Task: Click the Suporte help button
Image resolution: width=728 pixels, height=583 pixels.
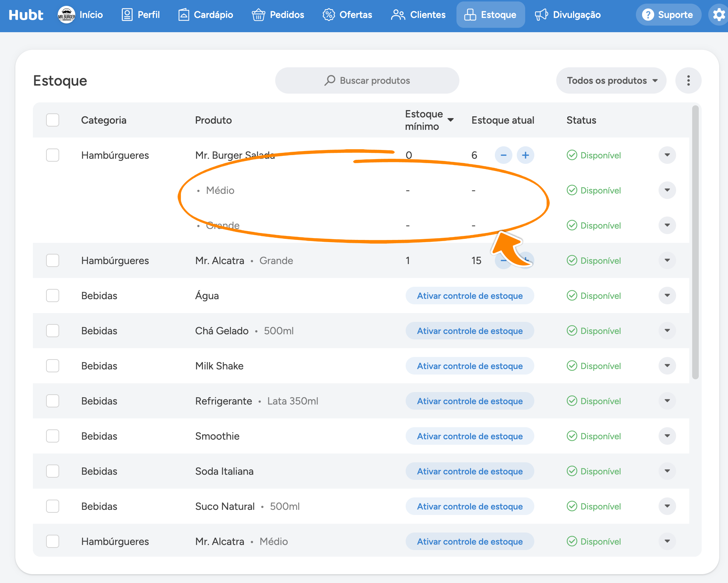Action: [668, 15]
